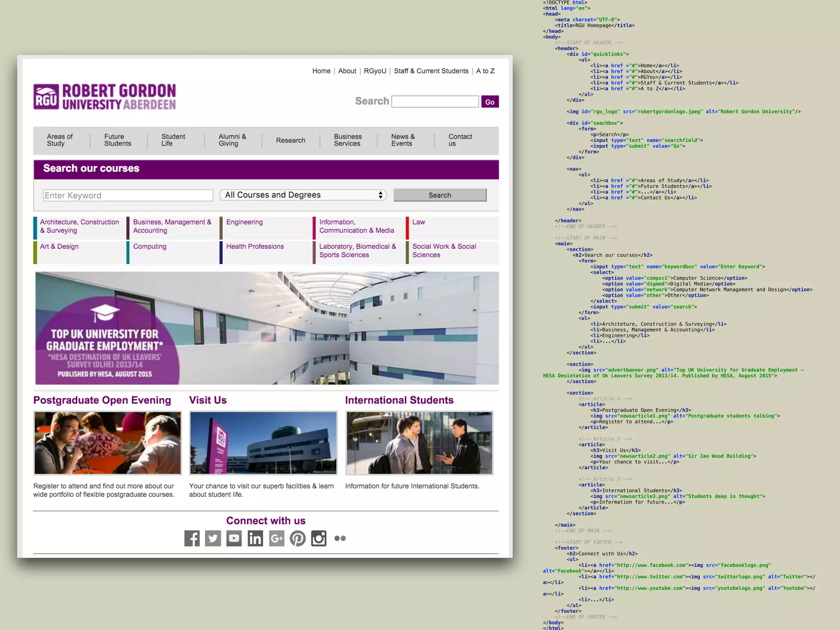Viewport: 840px width, 630px height.
Task: Click the grey Search courses button
Action: [440, 195]
